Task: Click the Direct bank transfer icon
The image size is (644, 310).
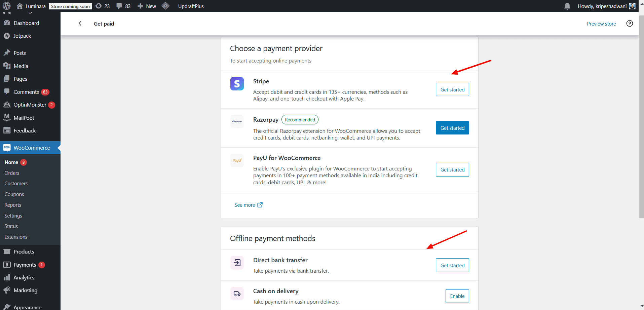Action: [237, 263]
